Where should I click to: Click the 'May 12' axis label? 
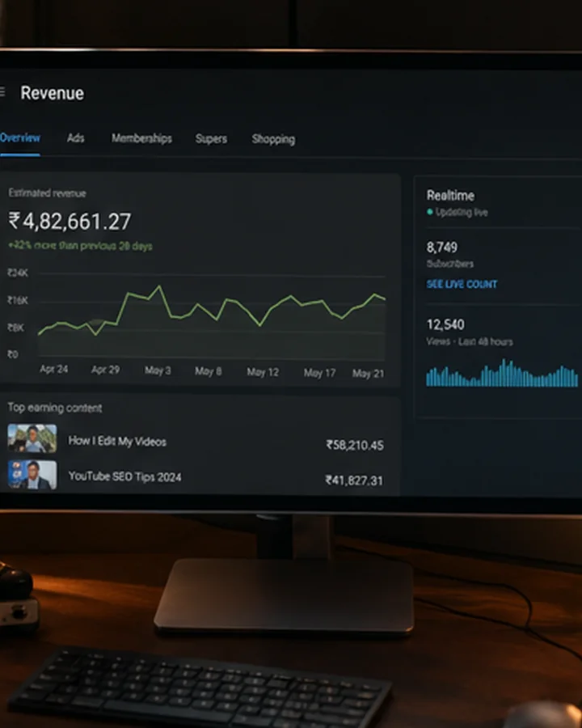[x=263, y=372]
